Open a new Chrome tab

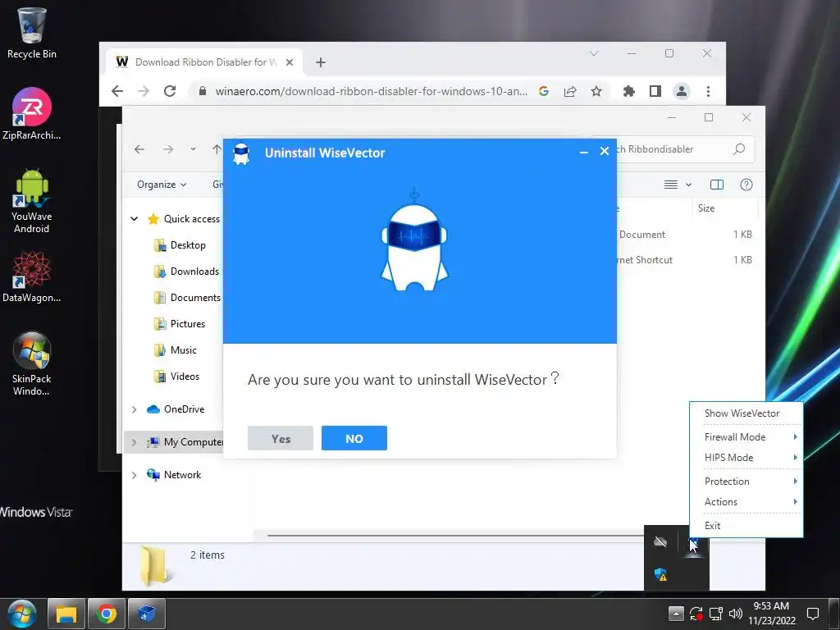[x=321, y=62]
